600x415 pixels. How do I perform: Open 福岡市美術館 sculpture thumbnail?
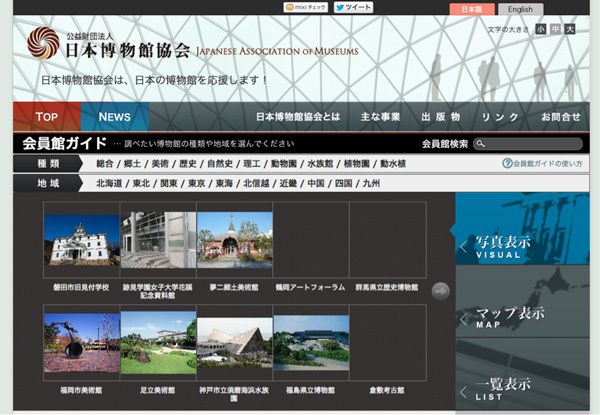coord(82,343)
